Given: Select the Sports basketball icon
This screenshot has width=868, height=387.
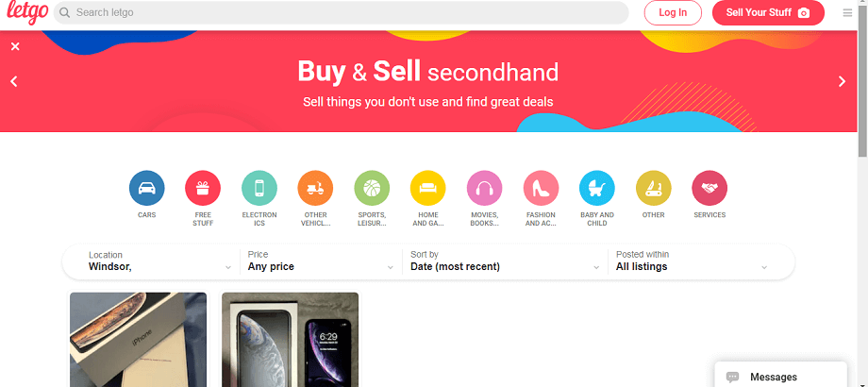Looking at the screenshot, I should point(372,188).
